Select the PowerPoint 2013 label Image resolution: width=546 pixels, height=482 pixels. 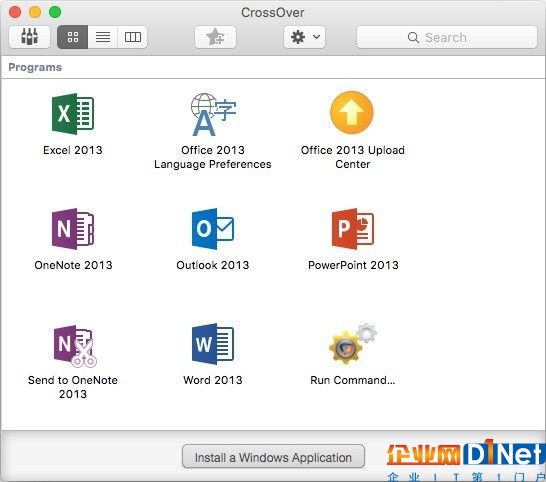[353, 265]
